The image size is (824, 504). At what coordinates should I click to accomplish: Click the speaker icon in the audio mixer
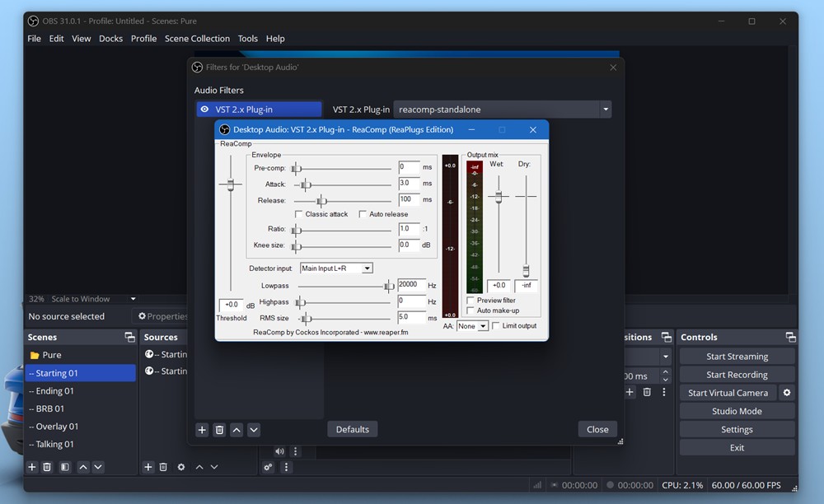(279, 451)
